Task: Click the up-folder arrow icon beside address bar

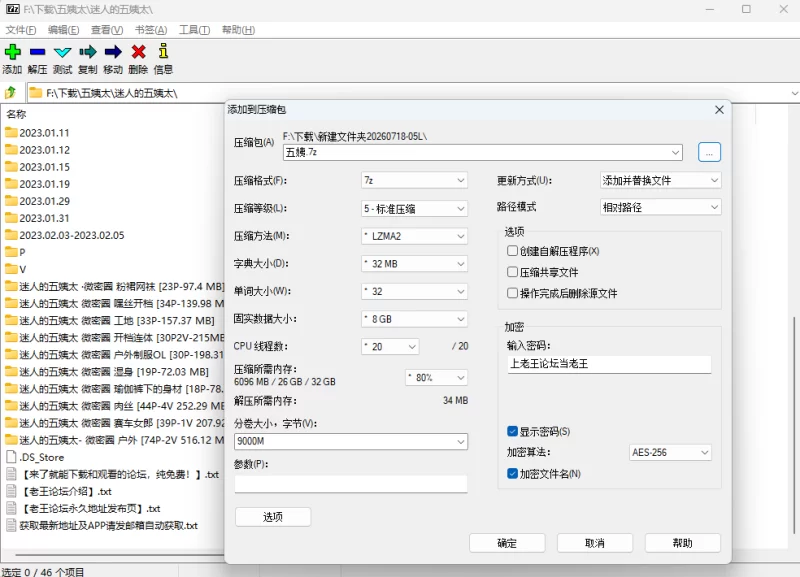Action: tap(10, 93)
